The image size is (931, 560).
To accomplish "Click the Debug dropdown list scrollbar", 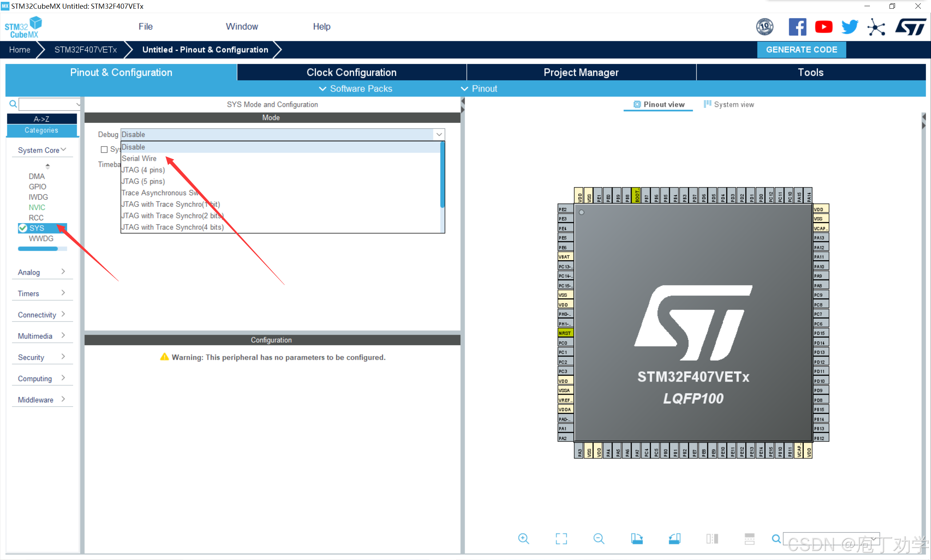I will [442, 175].
